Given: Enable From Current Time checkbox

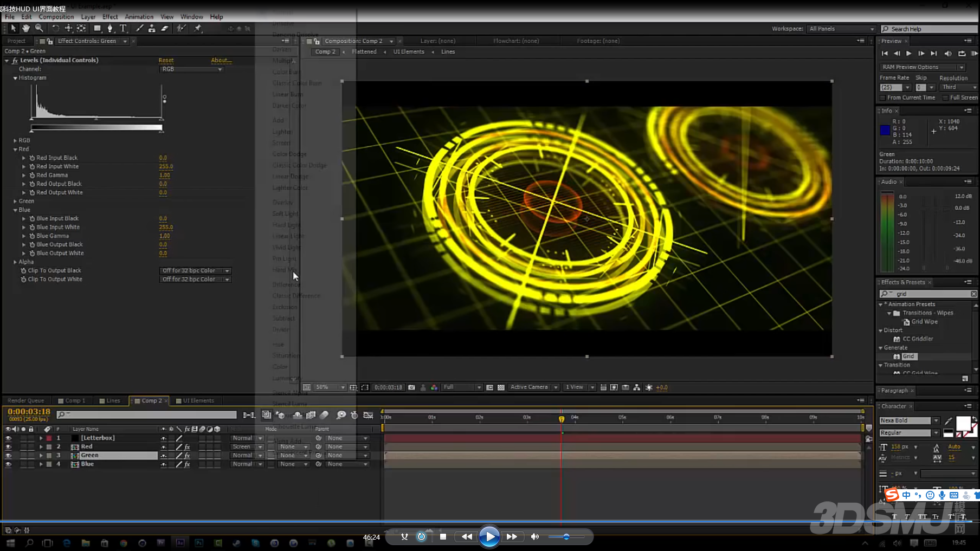Looking at the screenshot, I should tap(883, 98).
